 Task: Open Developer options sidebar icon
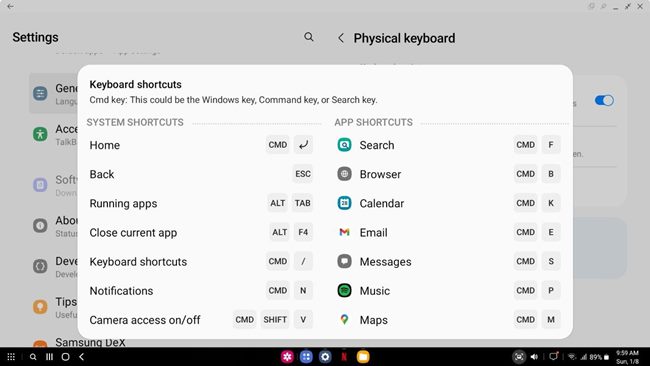tap(40, 266)
